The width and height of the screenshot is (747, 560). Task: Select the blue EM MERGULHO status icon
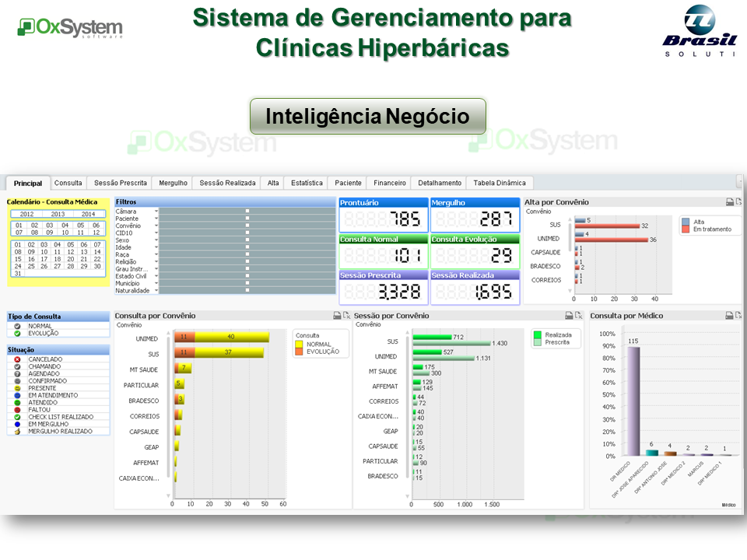click(17, 424)
